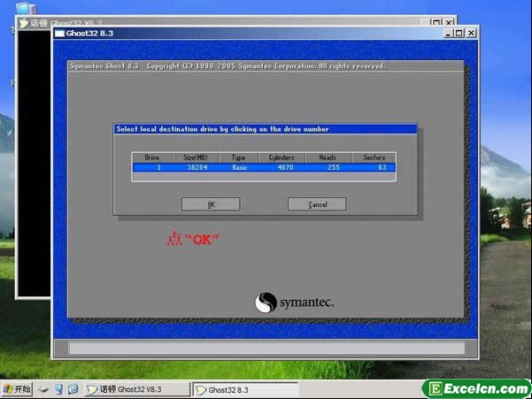Screen dimensions: 532x399
Task: Click the 4870 cylinders value
Action: [x=285, y=167]
